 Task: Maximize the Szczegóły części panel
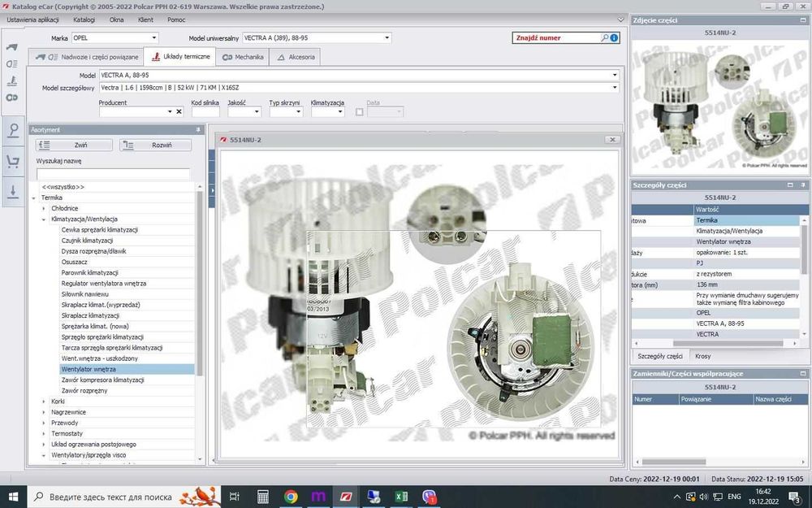790,185
